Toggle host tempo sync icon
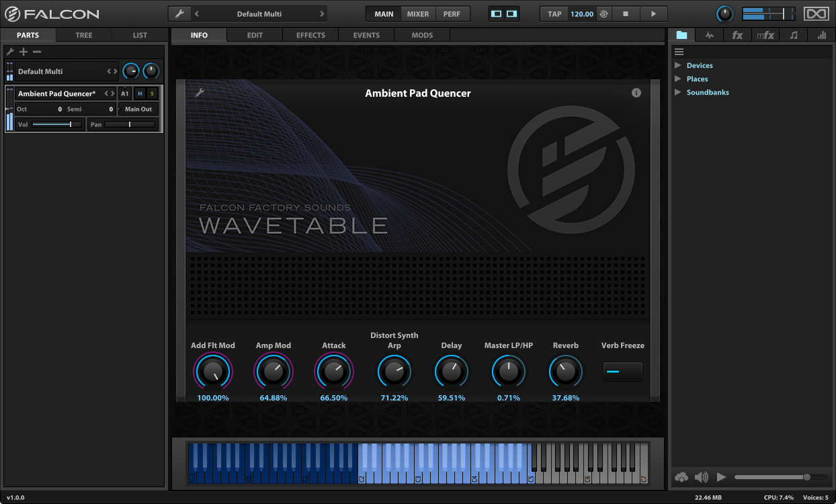The height and width of the screenshot is (504, 836). pos(603,13)
